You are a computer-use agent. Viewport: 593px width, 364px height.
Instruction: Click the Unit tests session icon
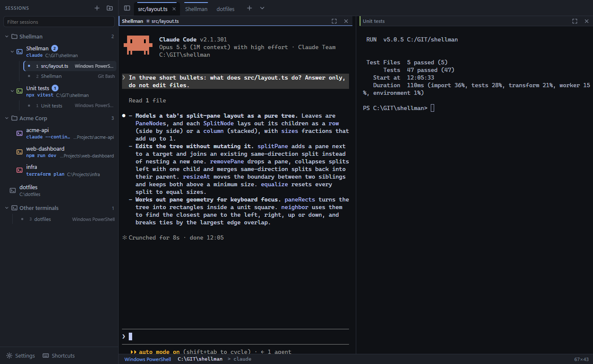19,91
